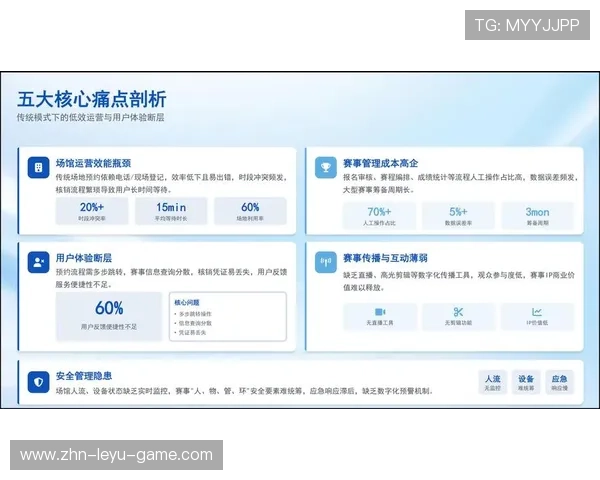The height and width of the screenshot is (480, 600).
Task: Click the chart icon above IP价值低
Action: pos(537,312)
